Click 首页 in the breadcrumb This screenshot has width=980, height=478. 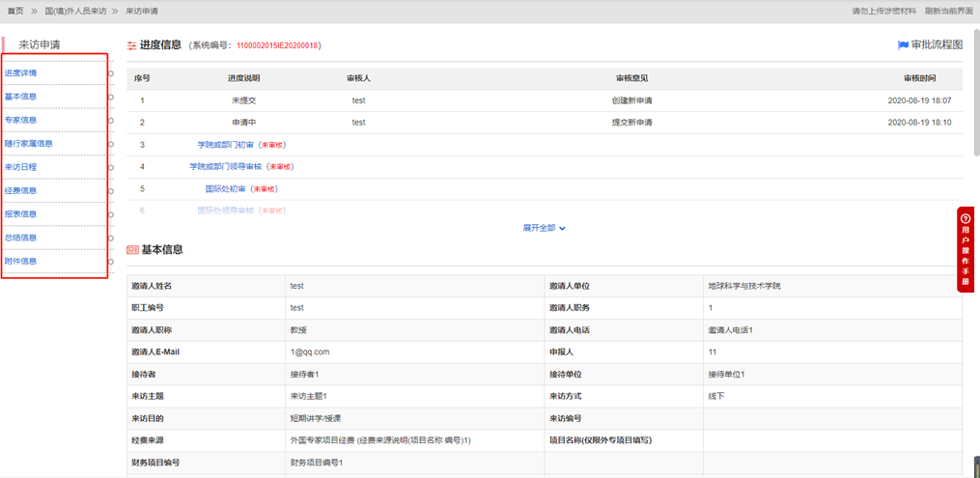point(15,12)
